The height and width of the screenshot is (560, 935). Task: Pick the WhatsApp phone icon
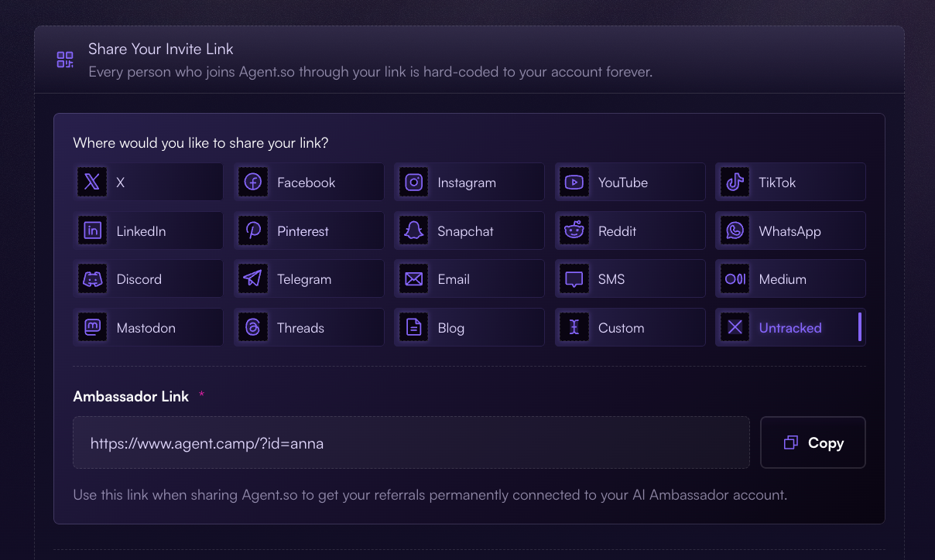[735, 230]
